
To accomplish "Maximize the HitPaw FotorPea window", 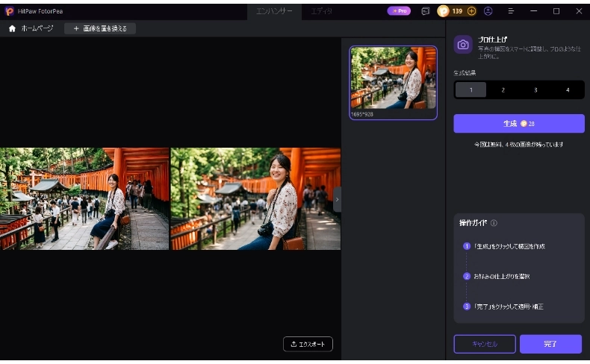I will coord(556,11).
